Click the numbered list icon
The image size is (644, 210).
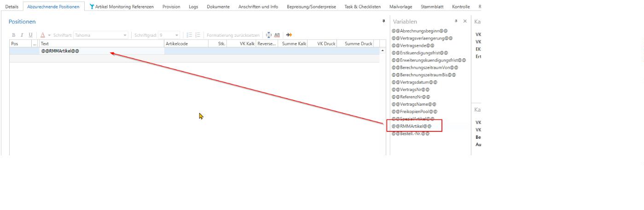click(198, 35)
